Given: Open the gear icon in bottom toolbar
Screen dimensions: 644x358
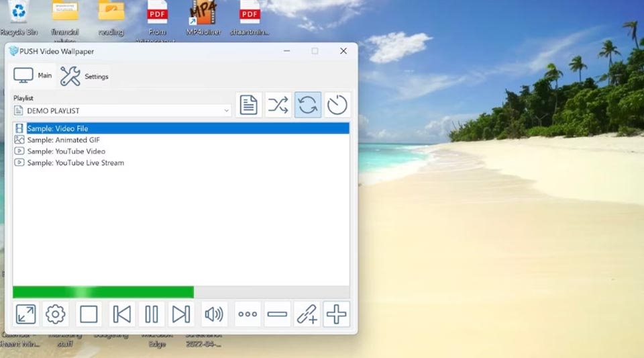Looking at the screenshot, I should (56, 314).
